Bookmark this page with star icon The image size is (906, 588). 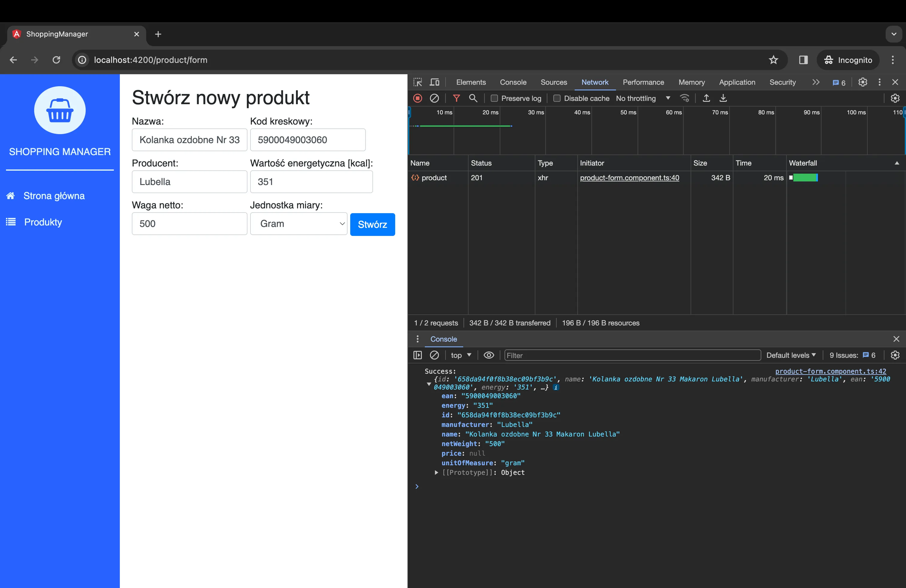(773, 60)
